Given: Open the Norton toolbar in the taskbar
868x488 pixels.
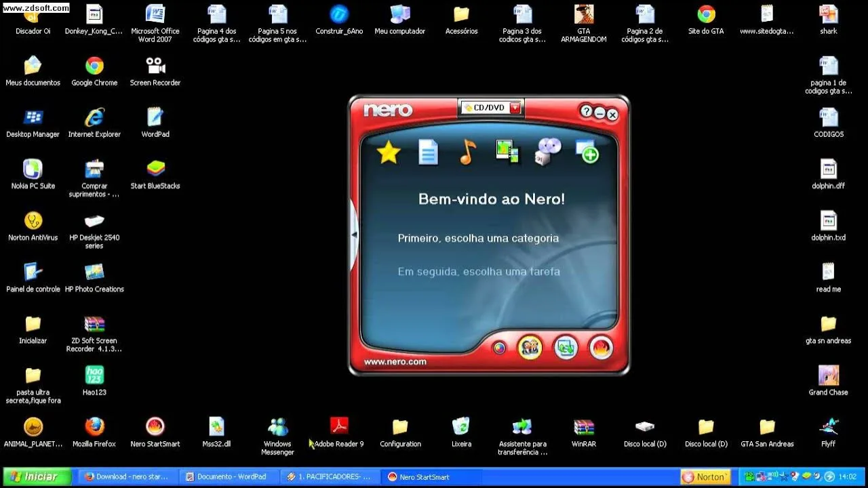Looking at the screenshot, I should pyautogui.click(x=705, y=477).
